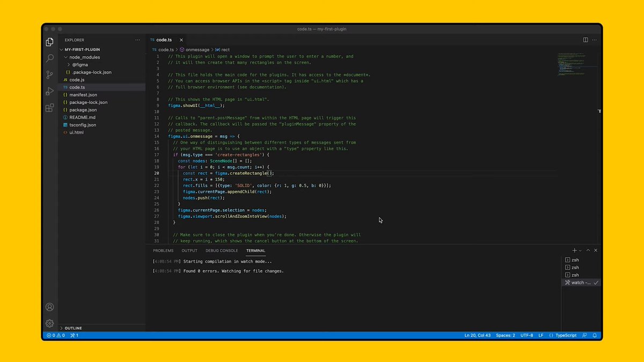This screenshot has width=644, height=362.
Task: Open editor more actions ellipsis
Action: point(595,40)
